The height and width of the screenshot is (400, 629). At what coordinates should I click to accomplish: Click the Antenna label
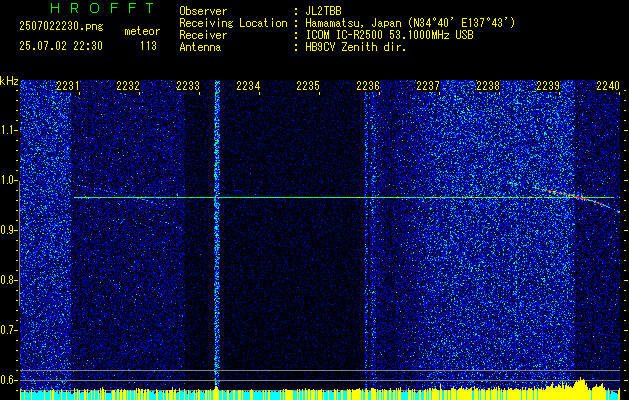pyautogui.click(x=200, y=47)
